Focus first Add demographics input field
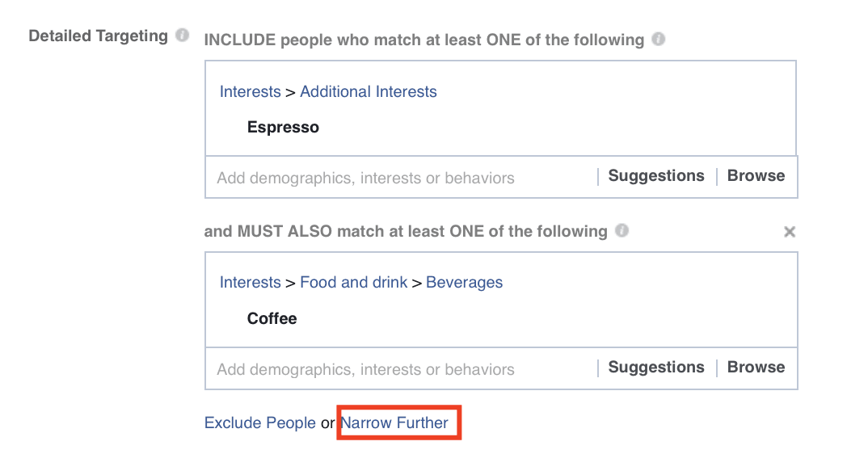This screenshot has height=454, width=868. pyautogui.click(x=402, y=178)
